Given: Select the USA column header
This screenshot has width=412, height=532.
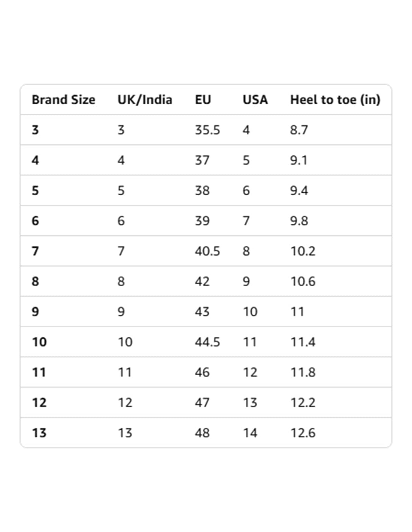Looking at the screenshot, I should [255, 100].
